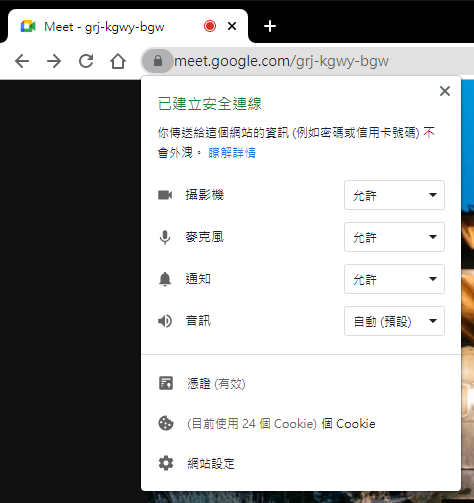Screen dimensions: 474x503
Task: Open a new tab with plus button
Action: pos(270,26)
